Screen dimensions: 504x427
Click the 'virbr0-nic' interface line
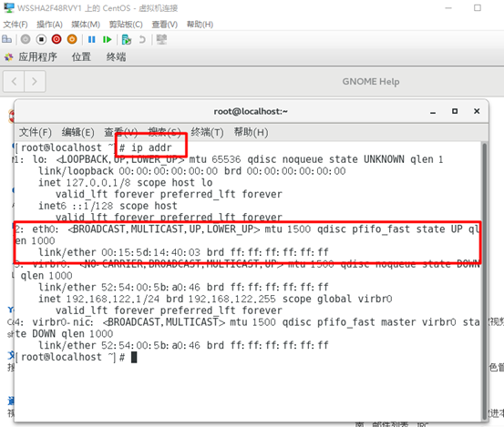pos(248,322)
